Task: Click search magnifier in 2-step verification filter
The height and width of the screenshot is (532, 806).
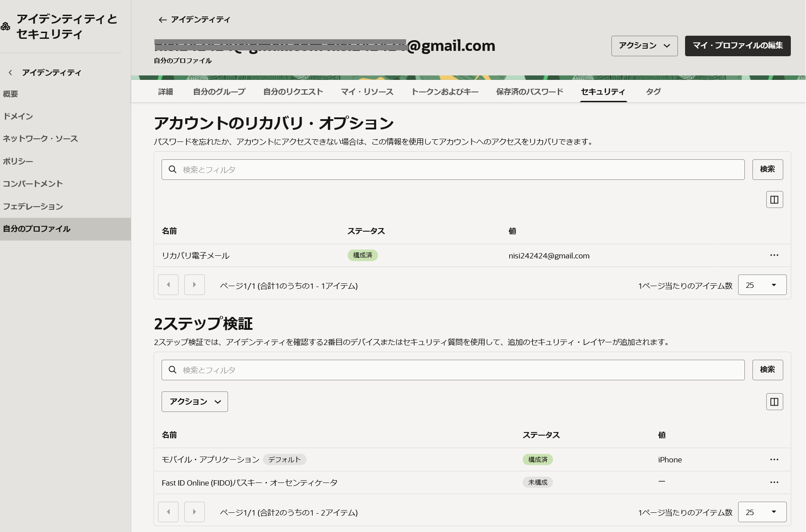Action: [x=173, y=370]
